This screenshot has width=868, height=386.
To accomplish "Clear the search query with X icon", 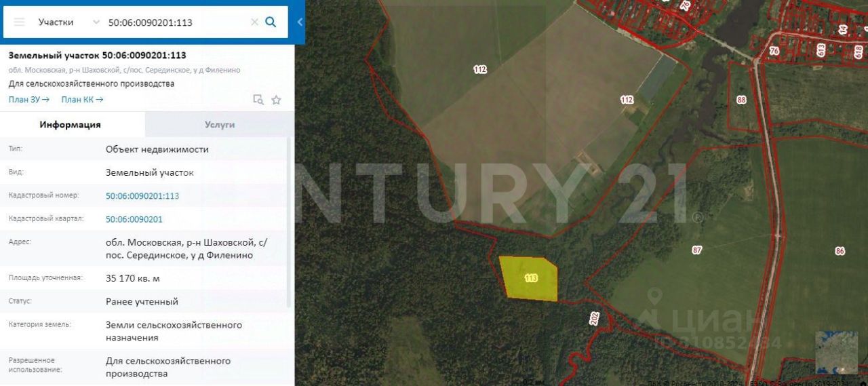I will coord(254,22).
